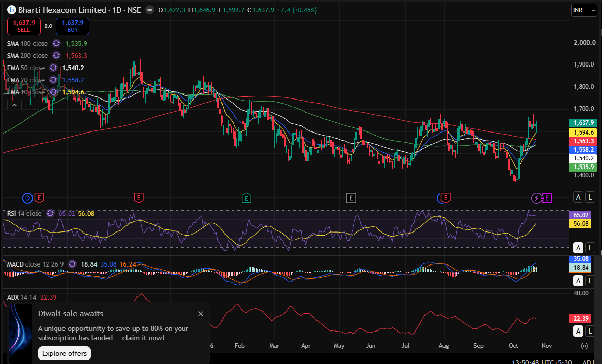Select the RSI 14 close legend label
Screen dimensions: 602x364
[x=24, y=213]
